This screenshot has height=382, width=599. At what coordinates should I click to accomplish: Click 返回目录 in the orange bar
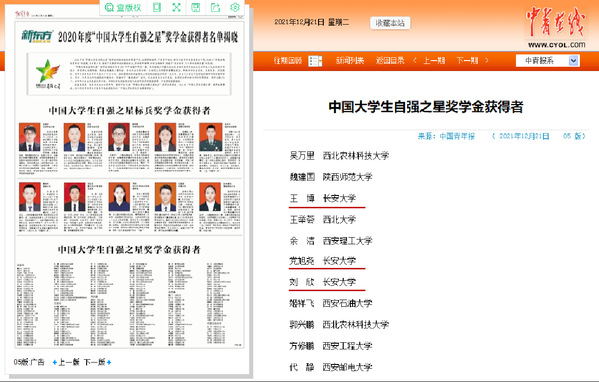pos(390,60)
